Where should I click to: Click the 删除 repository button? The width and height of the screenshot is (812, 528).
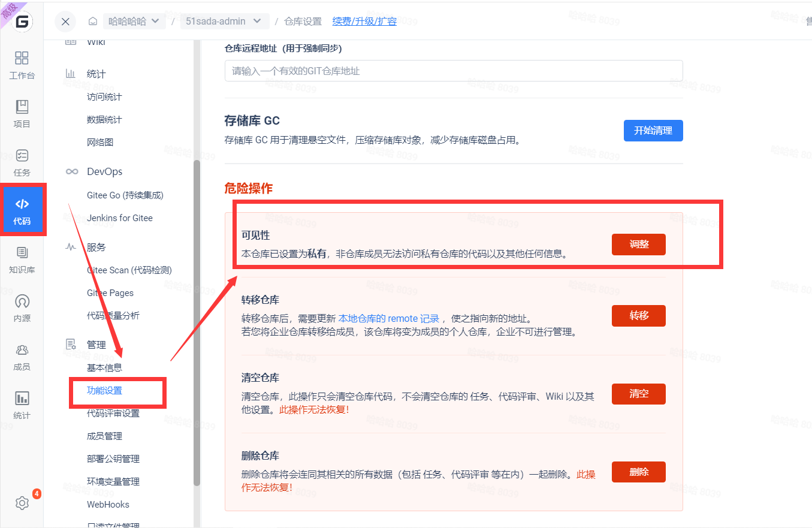pyautogui.click(x=639, y=472)
